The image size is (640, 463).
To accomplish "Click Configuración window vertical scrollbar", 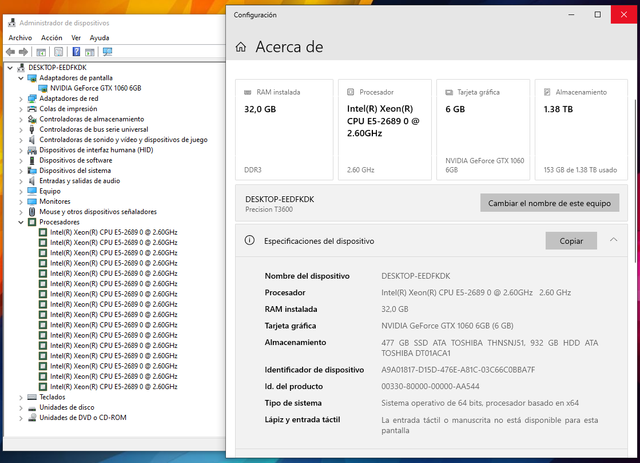I will coord(635,180).
